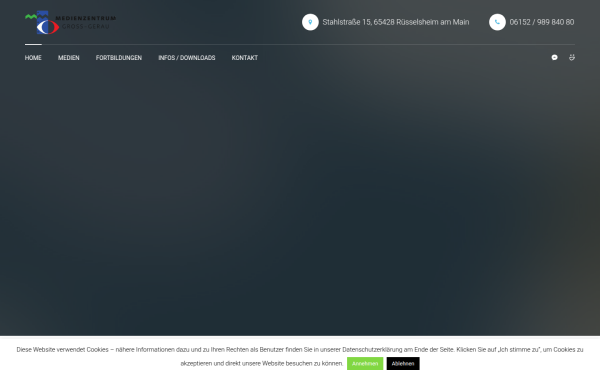Click the round speech bubble icon
Image resolution: width=600 pixels, height=375 pixels.
point(554,57)
